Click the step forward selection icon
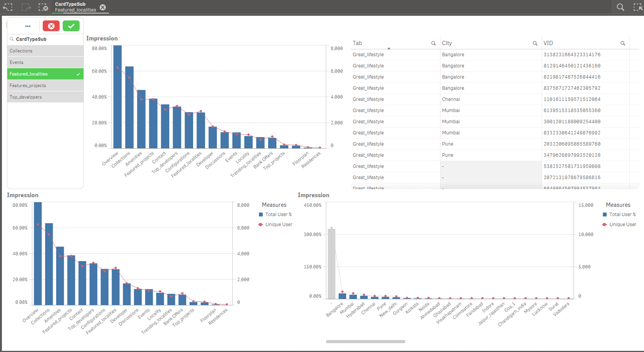Screen dimensions: 644x352 [x=26, y=7]
